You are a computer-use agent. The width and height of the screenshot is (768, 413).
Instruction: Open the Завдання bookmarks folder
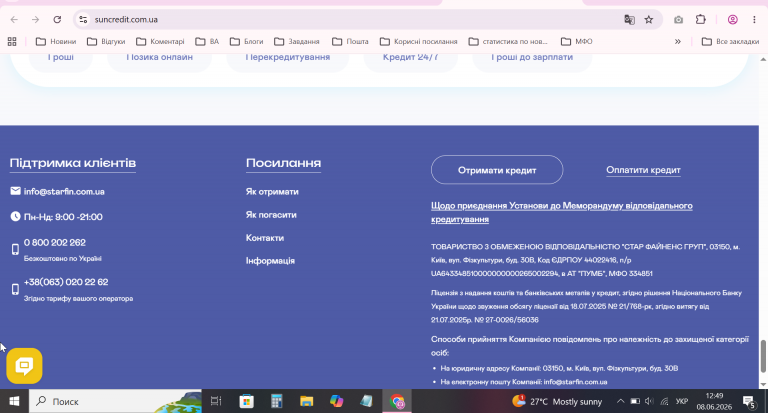(297, 42)
